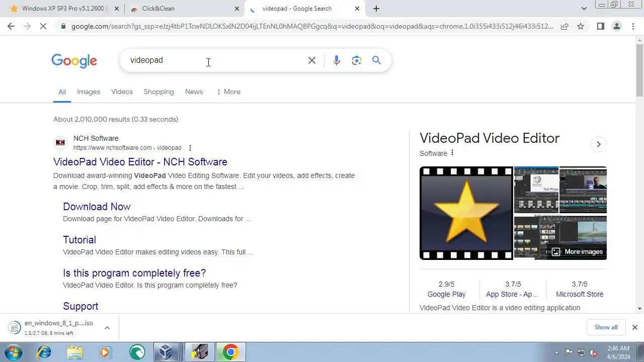The height and width of the screenshot is (362, 644).
Task: Click More images button
Action: pos(577,252)
